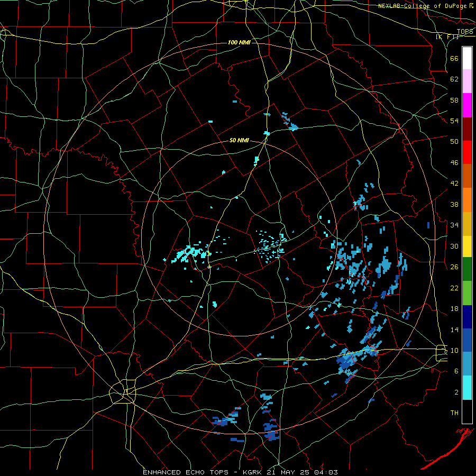The width and height of the screenshot is (476, 476).
Task: Click the large cyan echo cluster west of the radar center
Action: click(192, 253)
